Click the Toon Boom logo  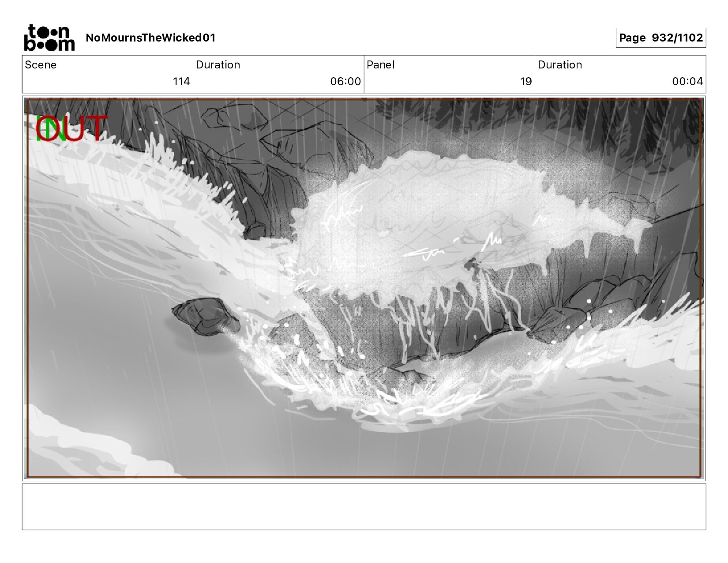[x=49, y=38]
